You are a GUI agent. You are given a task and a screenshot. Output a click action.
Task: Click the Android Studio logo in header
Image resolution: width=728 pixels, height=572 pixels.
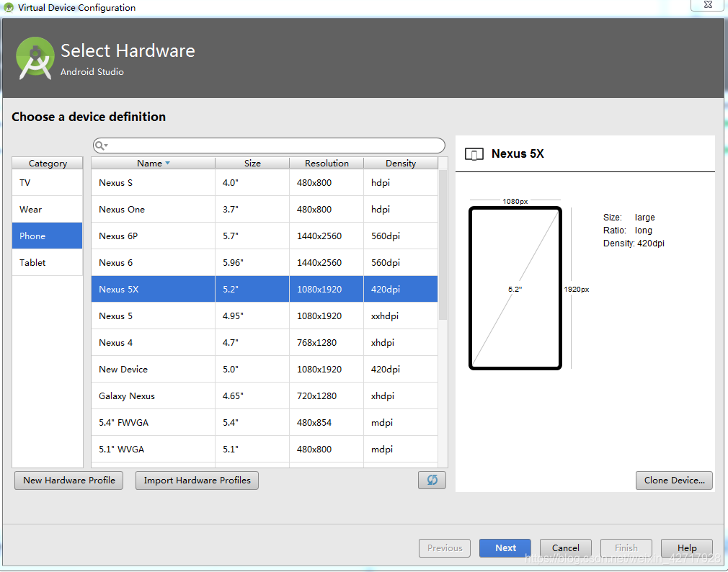click(35, 58)
